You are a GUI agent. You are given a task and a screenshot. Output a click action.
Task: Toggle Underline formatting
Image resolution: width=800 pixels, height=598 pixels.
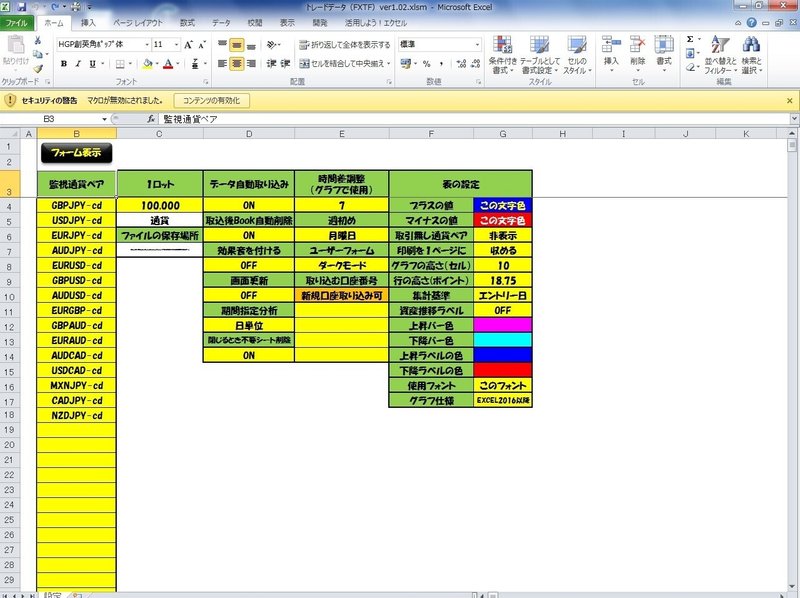coord(92,64)
